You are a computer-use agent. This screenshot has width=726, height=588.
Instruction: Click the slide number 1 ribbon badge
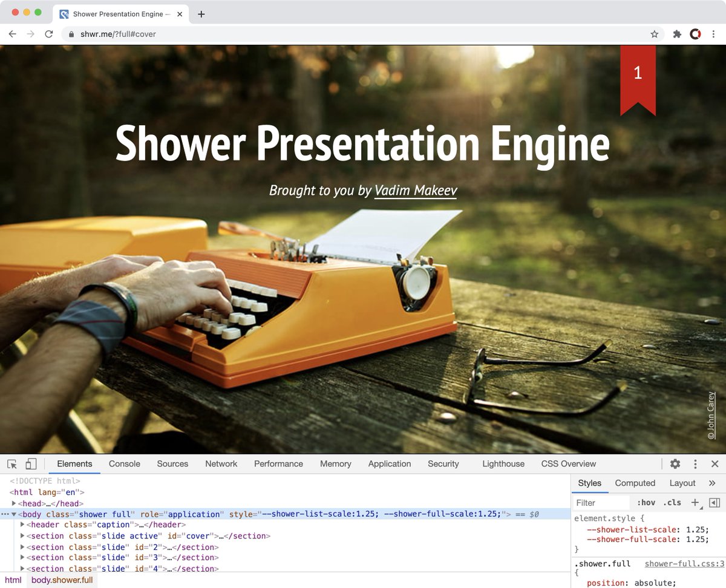click(x=638, y=80)
